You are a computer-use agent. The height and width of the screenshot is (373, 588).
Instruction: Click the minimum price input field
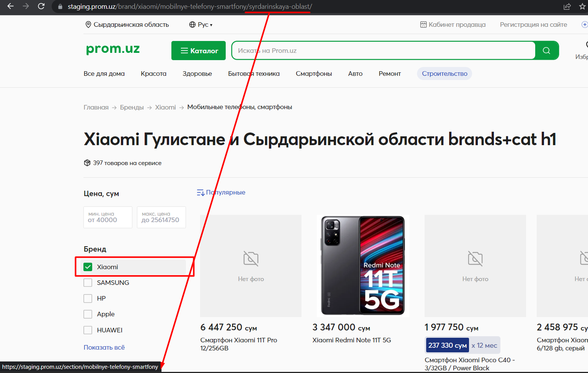click(x=108, y=217)
